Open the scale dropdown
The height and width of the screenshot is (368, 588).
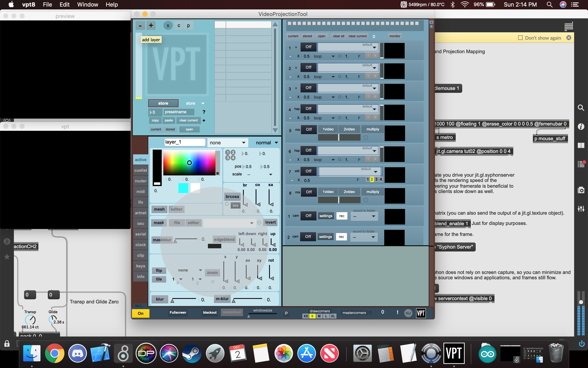(x=259, y=174)
